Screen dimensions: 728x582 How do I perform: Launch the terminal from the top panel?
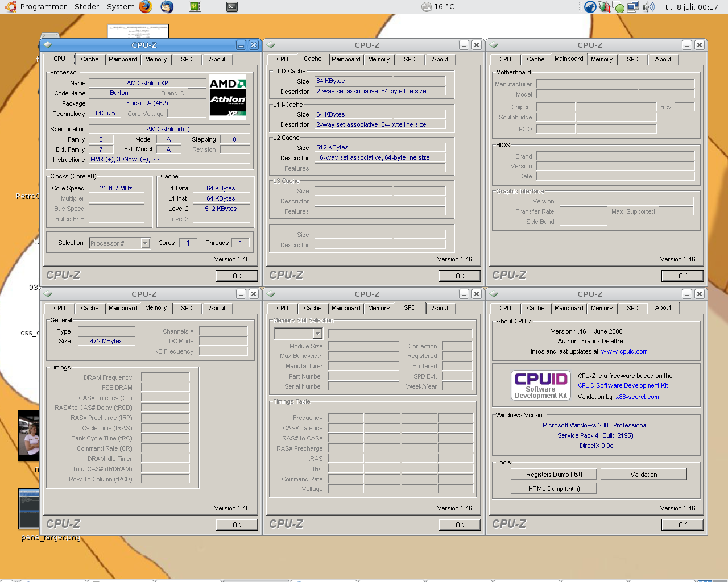coord(231,7)
